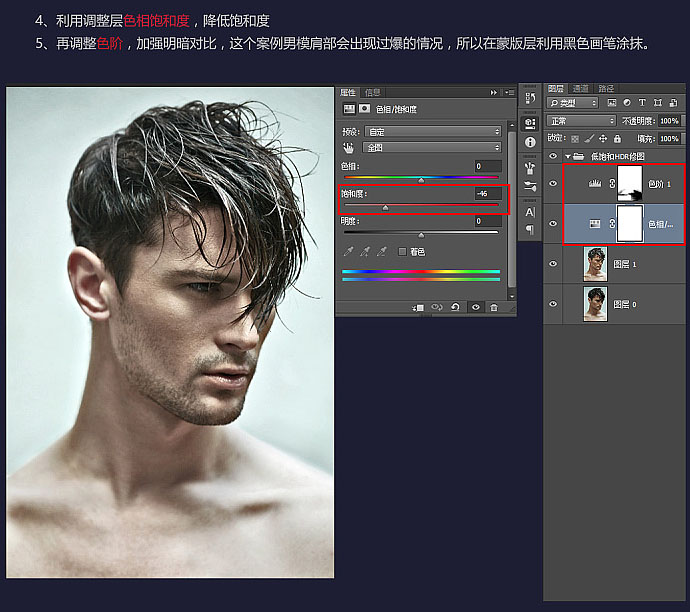Open the layer filter 类型 dropdown
This screenshot has width=690, height=612.
pyautogui.click(x=572, y=103)
